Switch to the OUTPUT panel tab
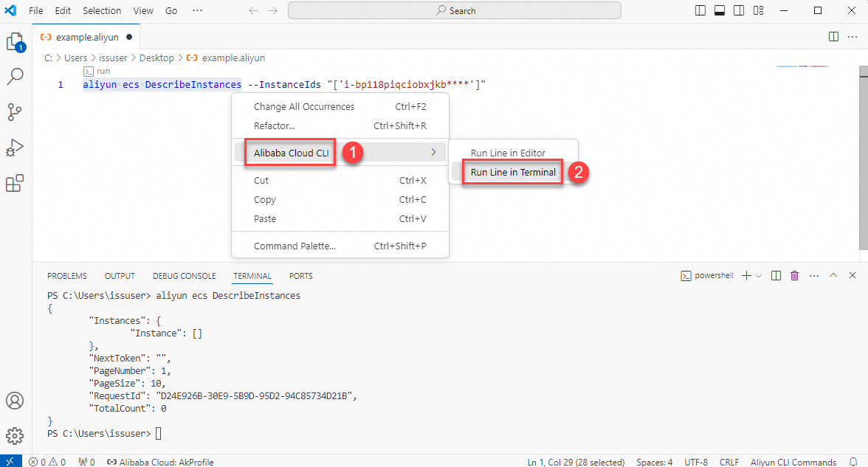Viewport: 868px width, 467px height. point(120,276)
